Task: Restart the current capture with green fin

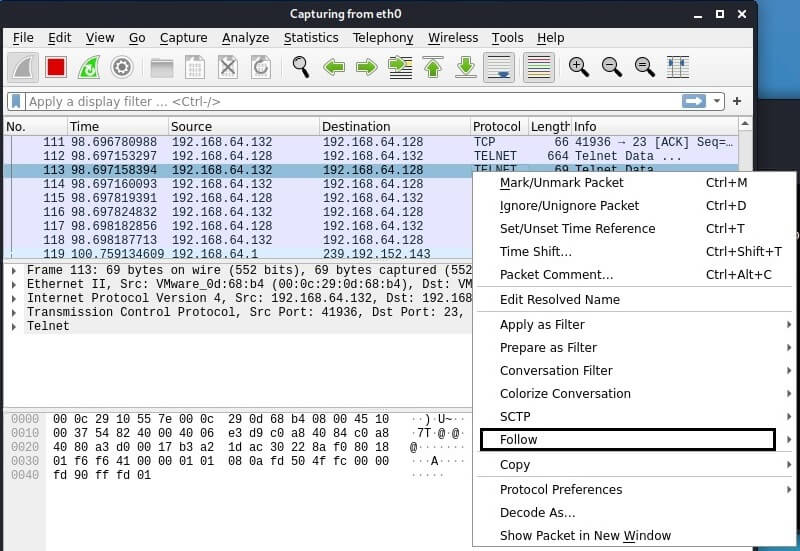Action: pos(89,67)
